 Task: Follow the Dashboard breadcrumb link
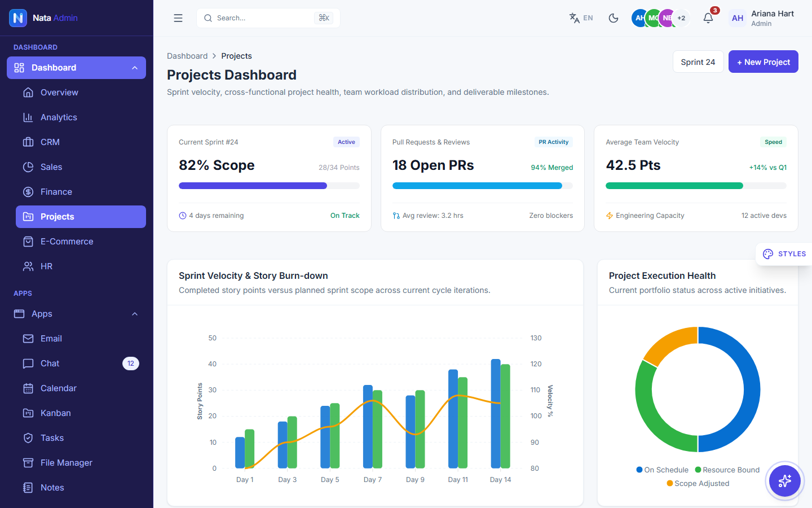point(187,56)
